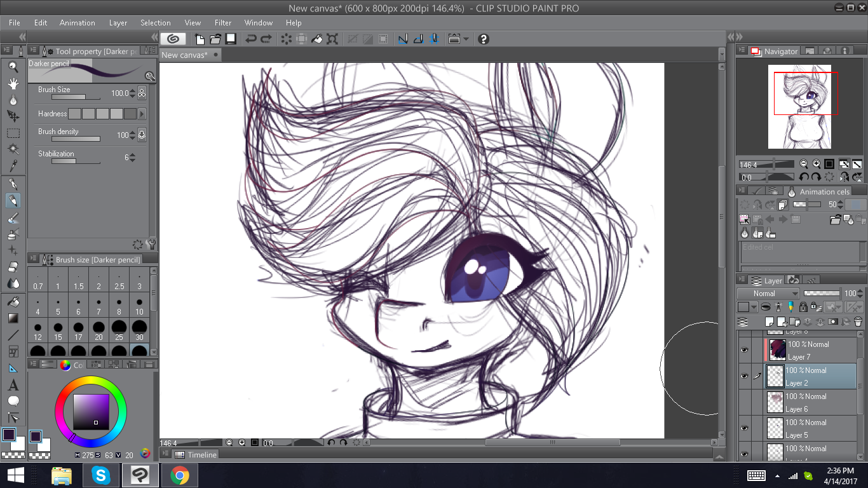Hide Layer 7 with its eye icon
This screenshot has height=488, width=868.
point(744,350)
